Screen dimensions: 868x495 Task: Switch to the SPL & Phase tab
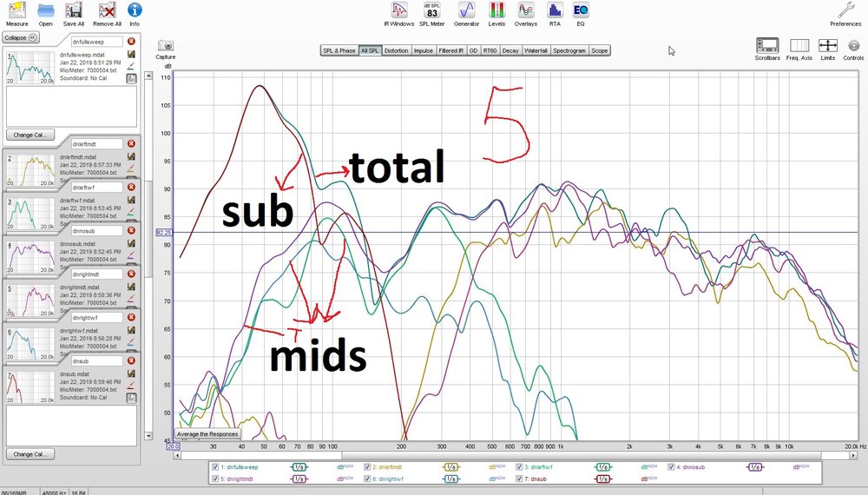click(x=339, y=50)
